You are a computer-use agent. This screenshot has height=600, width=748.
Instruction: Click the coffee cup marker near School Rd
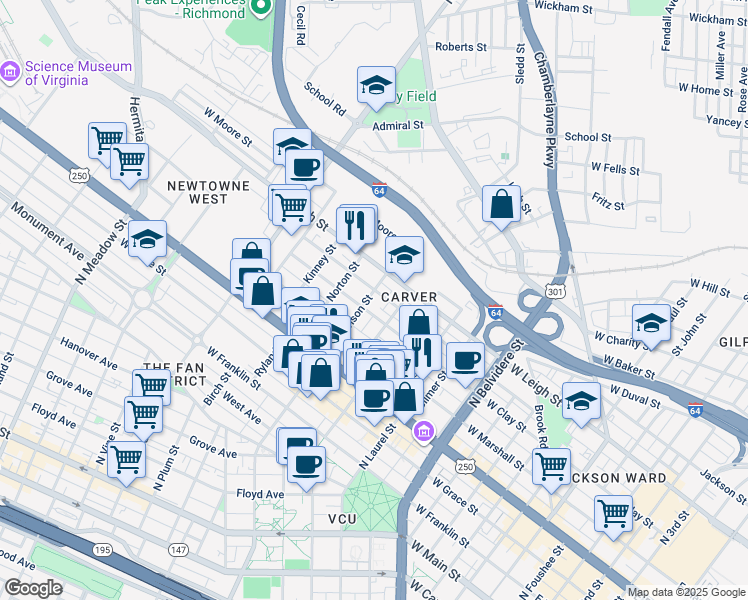point(304,169)
